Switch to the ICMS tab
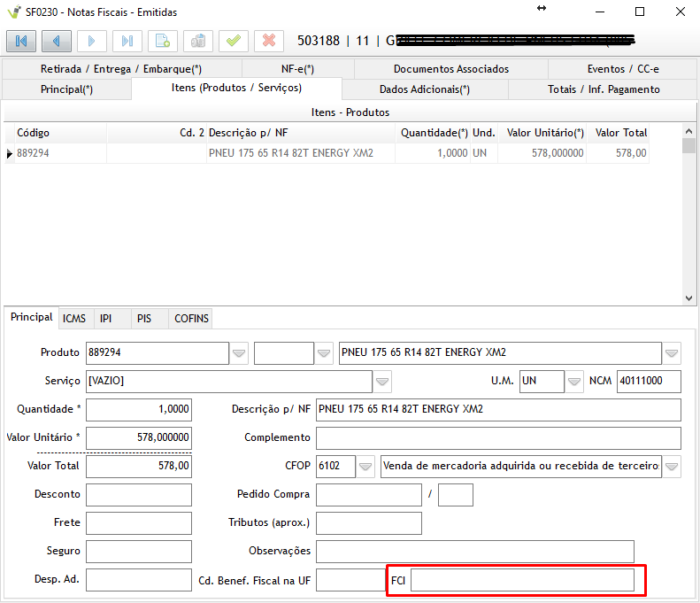Viewport: 700px width, 603px height. click(74, 318)
